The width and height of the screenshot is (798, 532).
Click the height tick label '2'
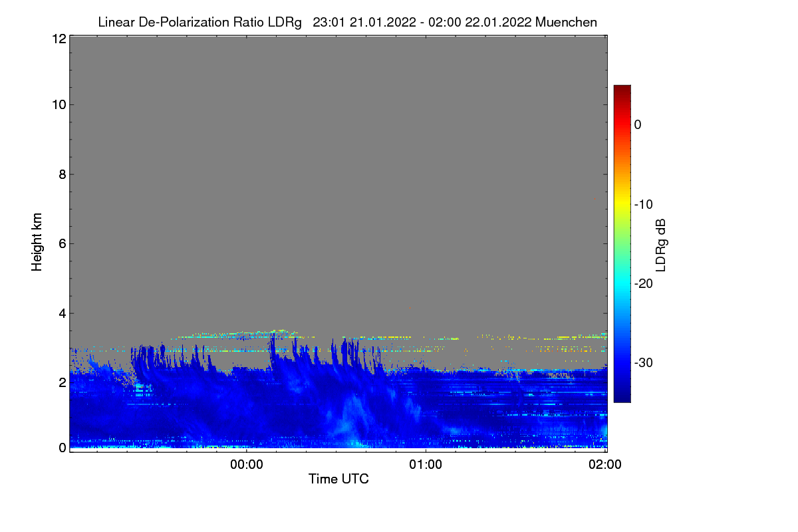61,382
